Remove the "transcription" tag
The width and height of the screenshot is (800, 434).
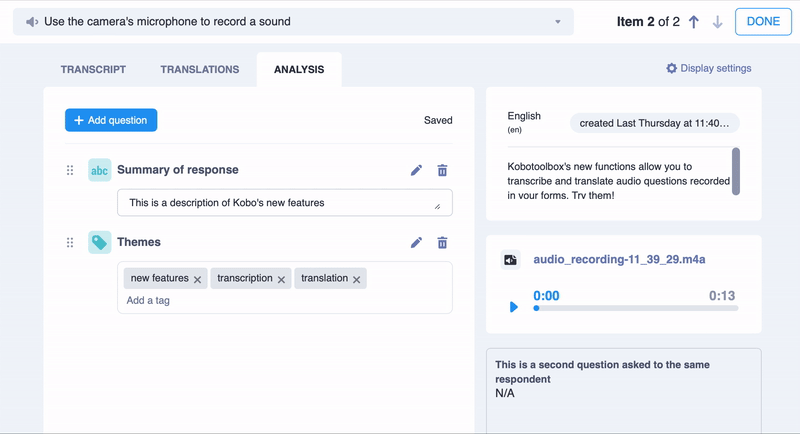(x=281, y=279)
